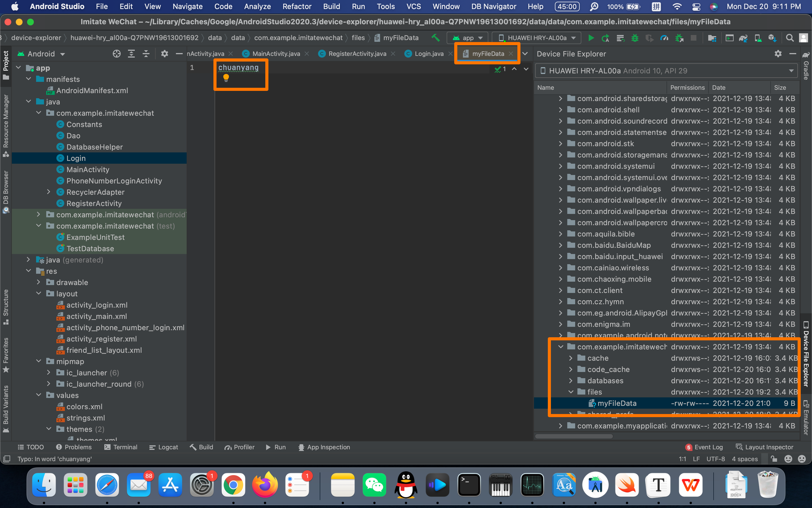
Task: Toggle the Structure tool window button
Action: click(6, 307)
